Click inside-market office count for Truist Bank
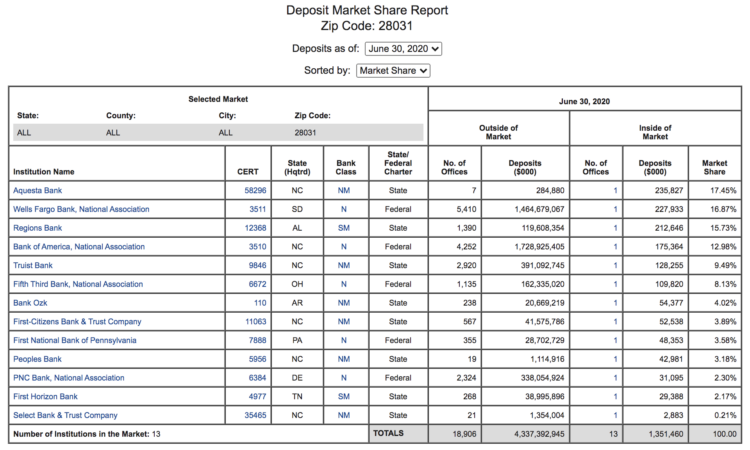The height and width of the screenshot is (450, 750). (615, 265)
